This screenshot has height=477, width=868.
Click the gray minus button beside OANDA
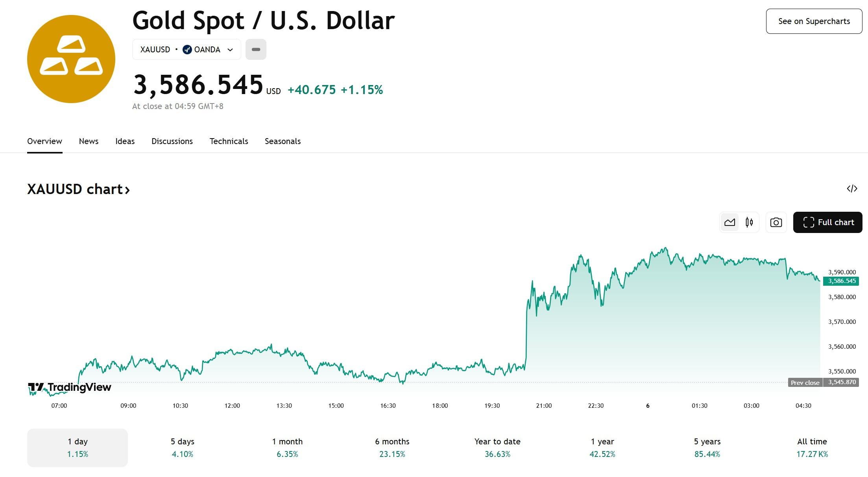[x=256, y=50]
